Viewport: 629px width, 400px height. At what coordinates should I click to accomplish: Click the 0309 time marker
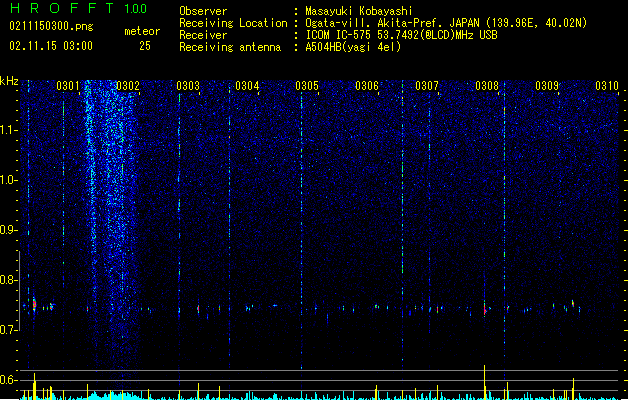tap(547, 86)
